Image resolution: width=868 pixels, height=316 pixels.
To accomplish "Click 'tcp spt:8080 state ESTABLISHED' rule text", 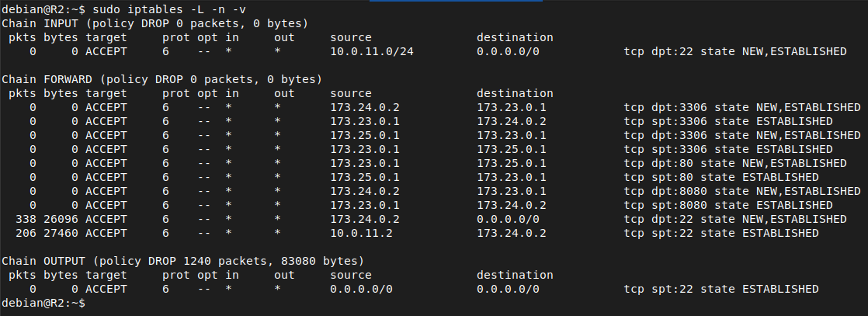I will coord(728,205).
